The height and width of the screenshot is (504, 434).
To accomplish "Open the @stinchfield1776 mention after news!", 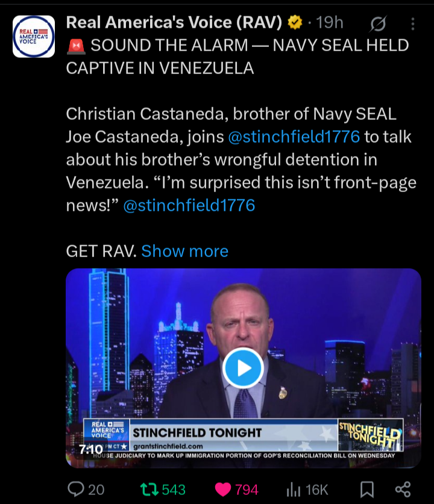I will click(x=189, y=205).
